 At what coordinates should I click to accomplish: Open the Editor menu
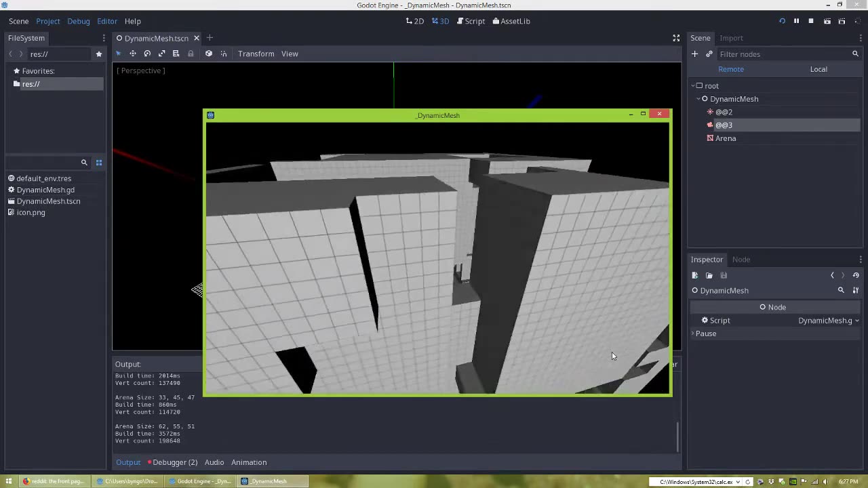107,21
